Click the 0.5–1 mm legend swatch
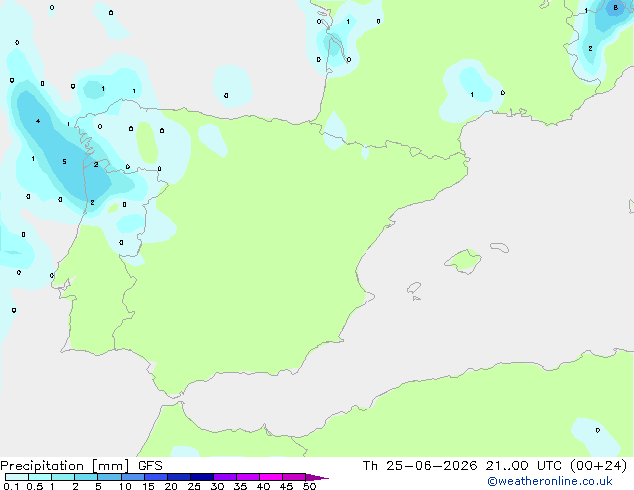 (40, 477)
